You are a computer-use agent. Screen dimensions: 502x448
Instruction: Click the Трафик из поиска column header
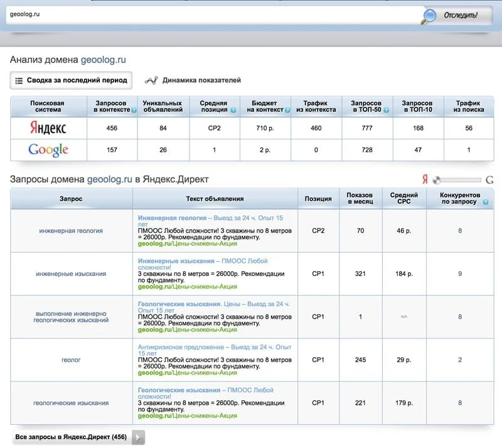468,106
